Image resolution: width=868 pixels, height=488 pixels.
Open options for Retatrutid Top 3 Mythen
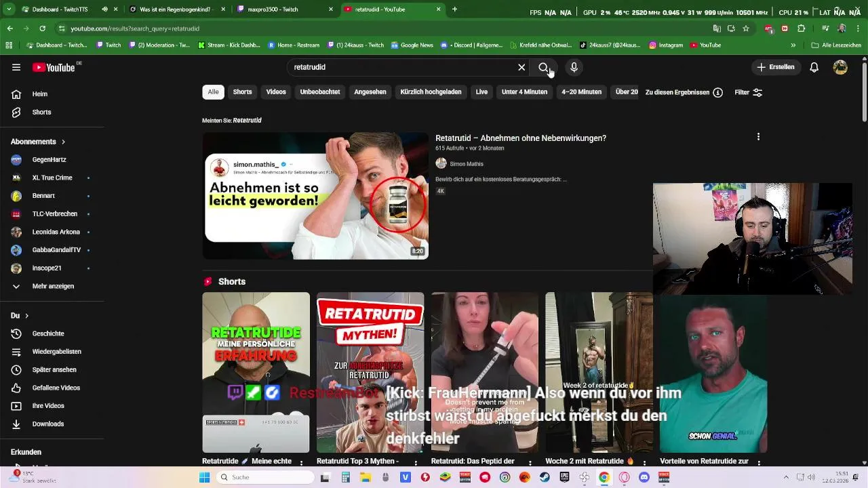coord(416,462)
